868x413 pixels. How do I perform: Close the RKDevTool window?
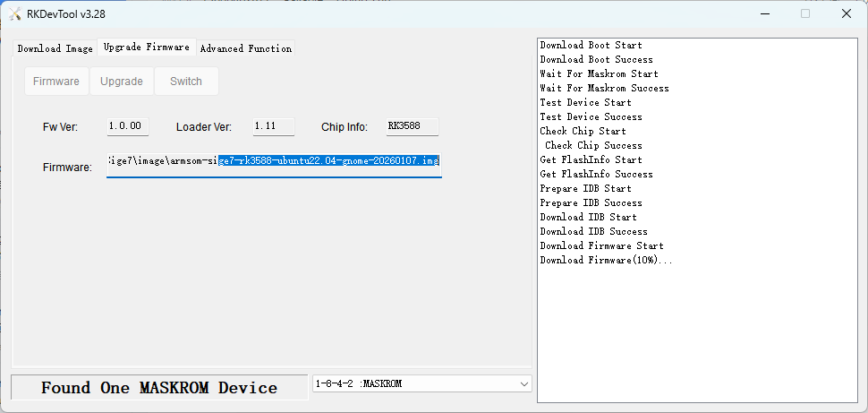(847, 13)
